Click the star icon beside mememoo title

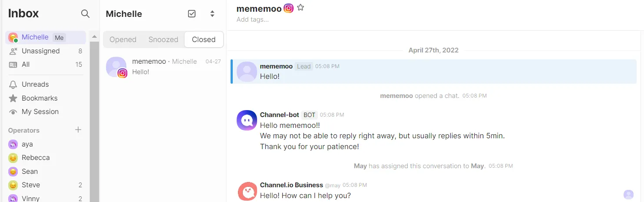(x=301, y=8)
